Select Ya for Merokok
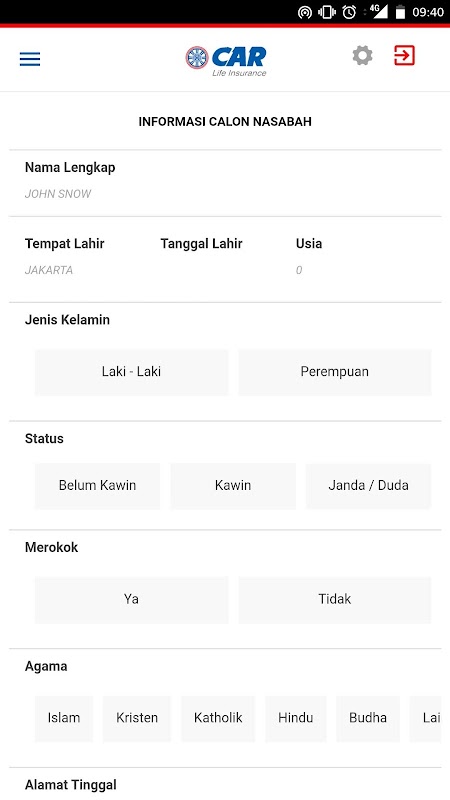Screen dimensions: 450x800 pyautogui.click(x=131, y=599)
